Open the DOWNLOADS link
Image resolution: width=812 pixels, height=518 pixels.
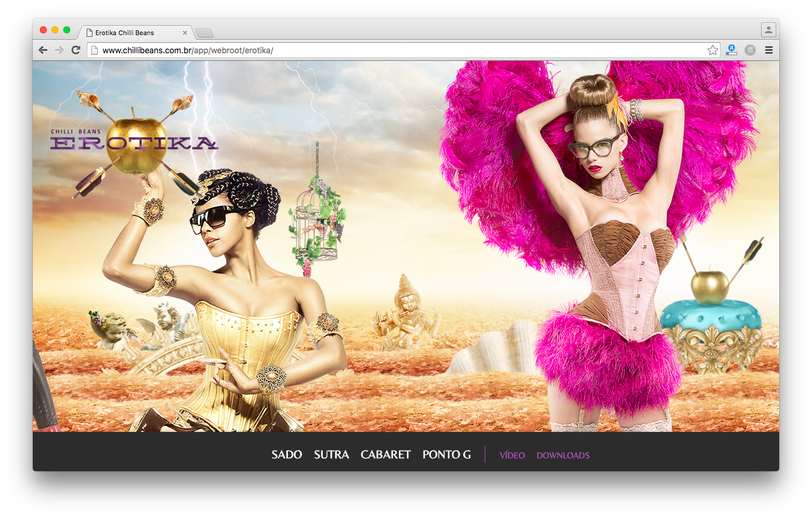(x=563, y=455)
